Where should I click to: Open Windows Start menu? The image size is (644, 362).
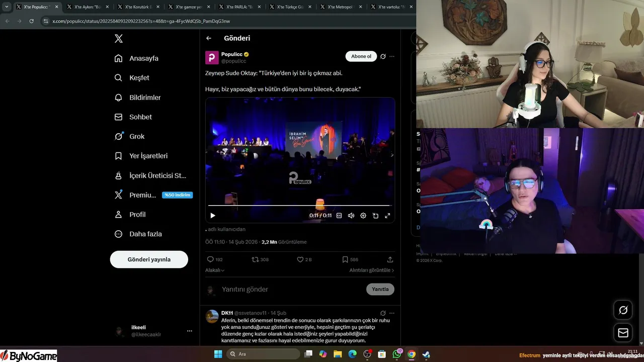click(218, 354)
